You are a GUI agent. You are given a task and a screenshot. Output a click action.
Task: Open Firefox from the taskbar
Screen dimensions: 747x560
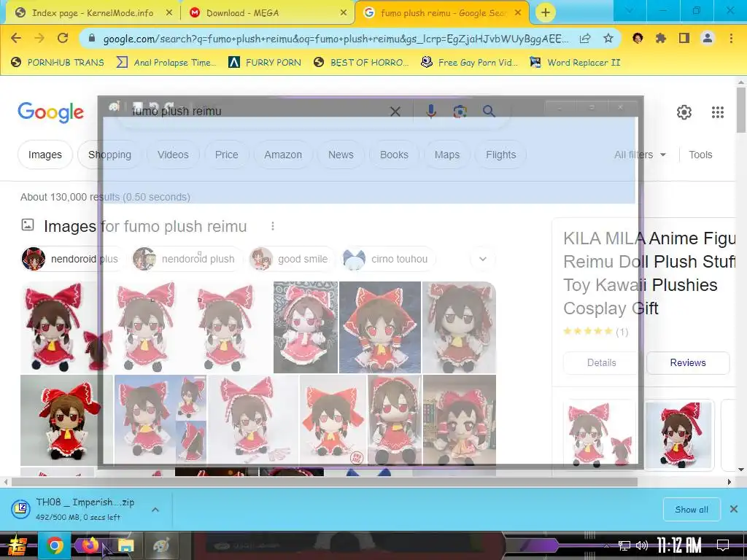[x=90, y=545]
